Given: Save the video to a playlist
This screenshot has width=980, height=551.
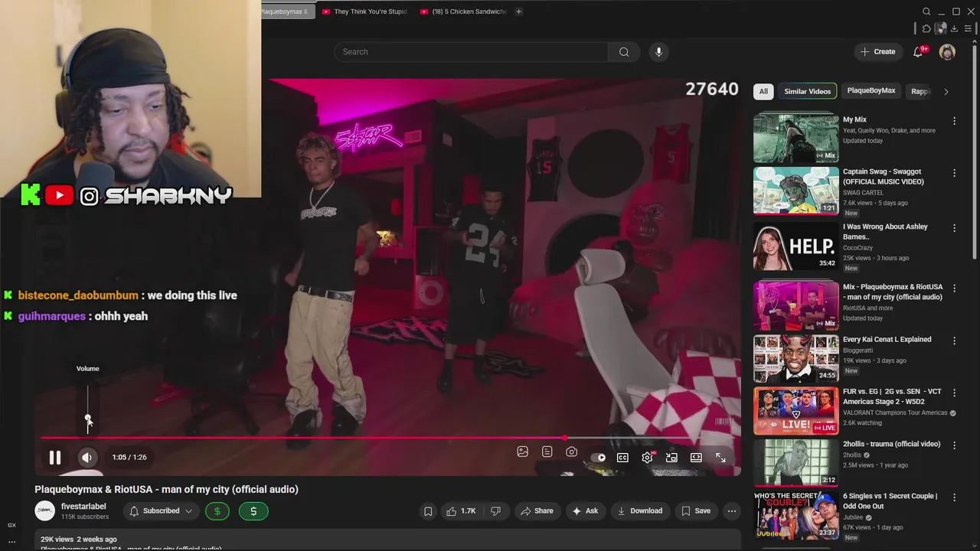Looking at the screenshot, I should coord(696,511).
